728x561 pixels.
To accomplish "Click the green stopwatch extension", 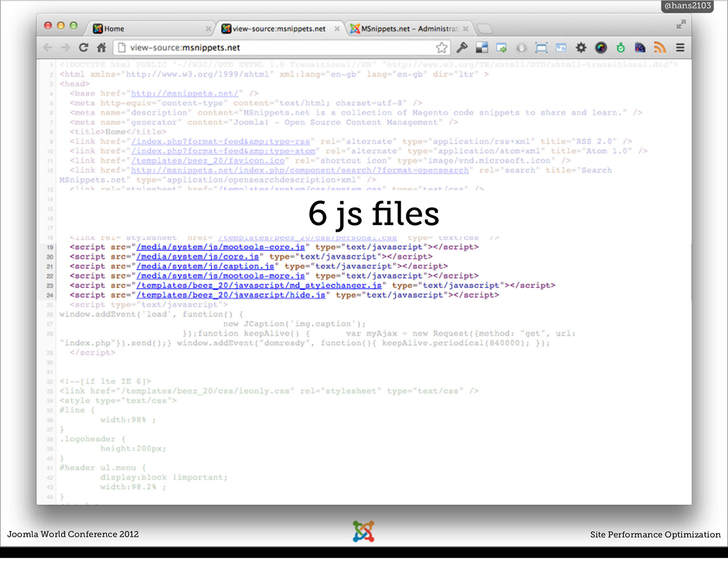I will click(x=621, y=47).
